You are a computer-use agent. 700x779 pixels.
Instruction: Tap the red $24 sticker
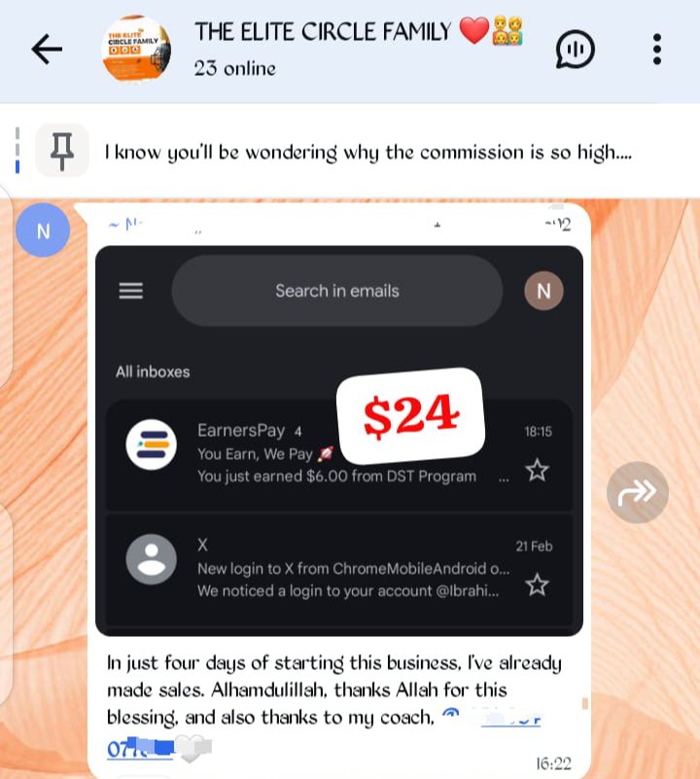coord(410,415)
